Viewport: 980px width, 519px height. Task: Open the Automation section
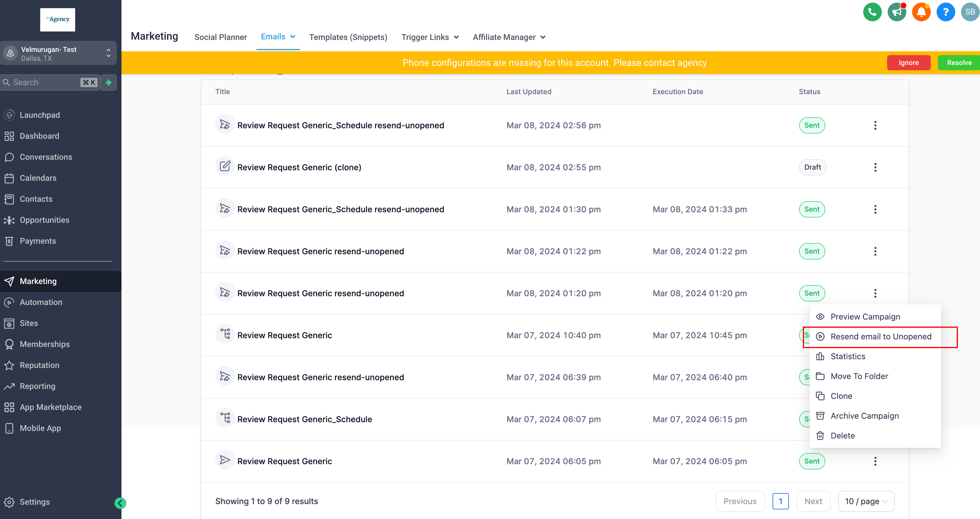tap(41, 302)
